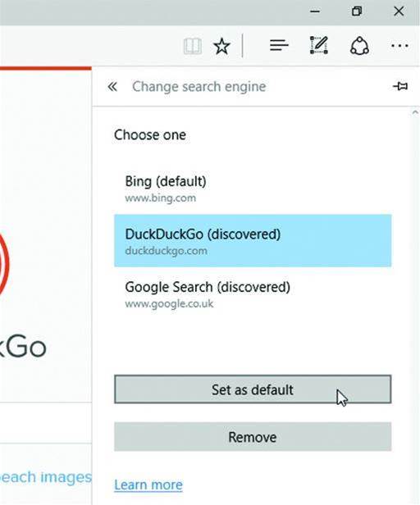Viewport: 420px width, 505px height.
Task: Click the search images link text
Action: [x=46, y=477]
